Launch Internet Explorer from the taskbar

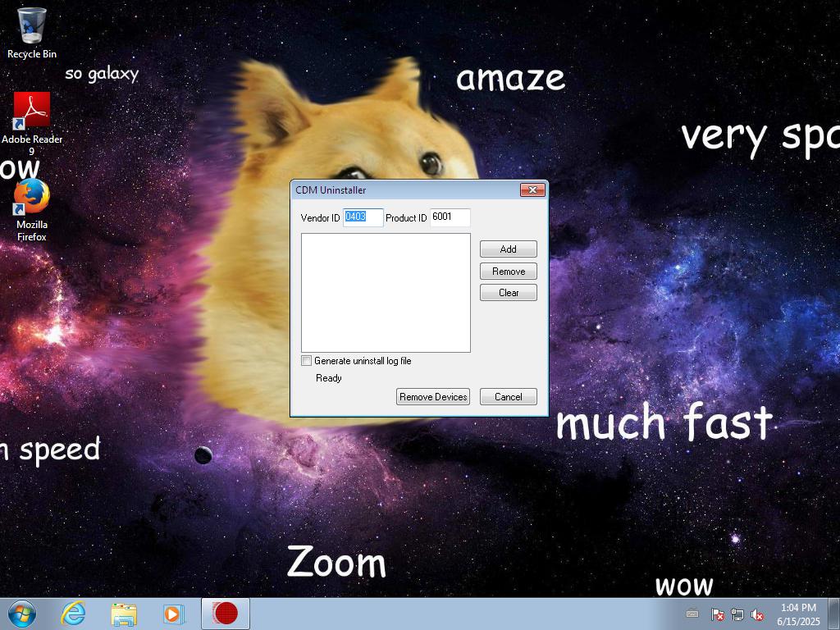(x=73, y=614)
